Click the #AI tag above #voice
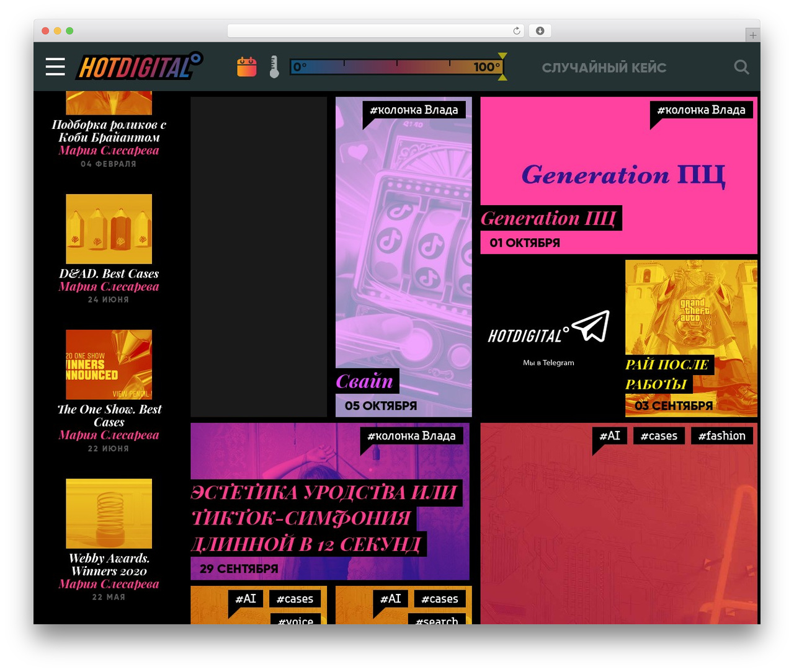This screenshot has height=672, width=794. tap(246, 599)
